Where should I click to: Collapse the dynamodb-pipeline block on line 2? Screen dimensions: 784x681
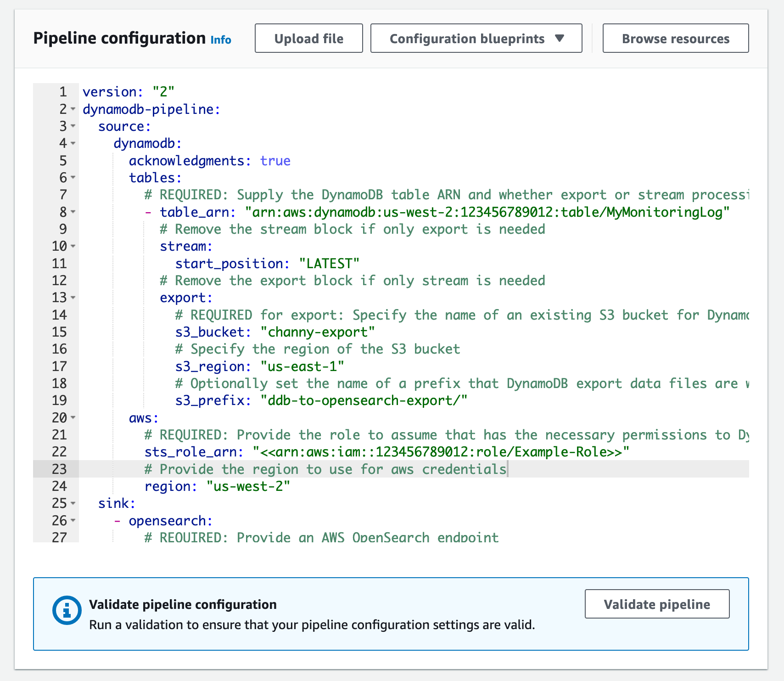coord(73,109)
